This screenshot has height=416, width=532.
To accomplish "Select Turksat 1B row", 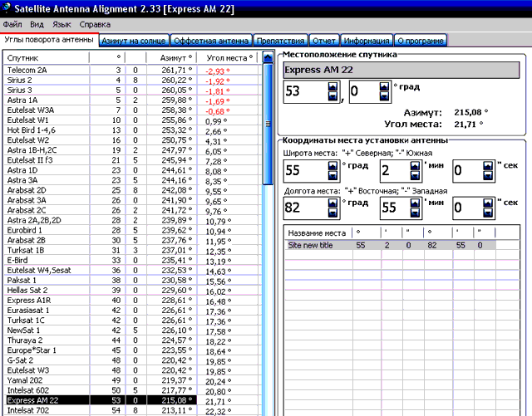I will 132,250.
